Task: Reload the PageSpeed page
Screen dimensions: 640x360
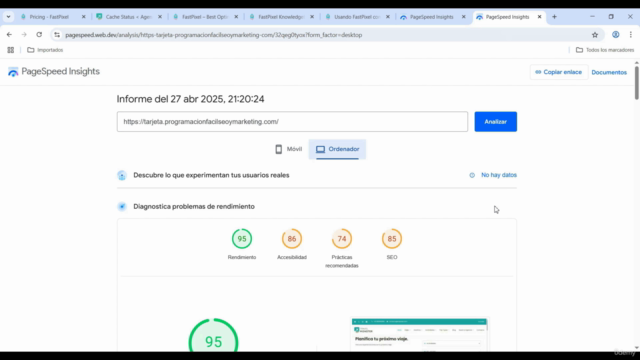Action: [39, 35]
